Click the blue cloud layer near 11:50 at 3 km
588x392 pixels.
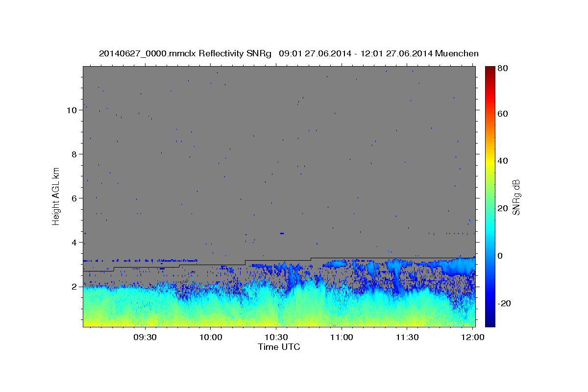(x=458, y=266)
